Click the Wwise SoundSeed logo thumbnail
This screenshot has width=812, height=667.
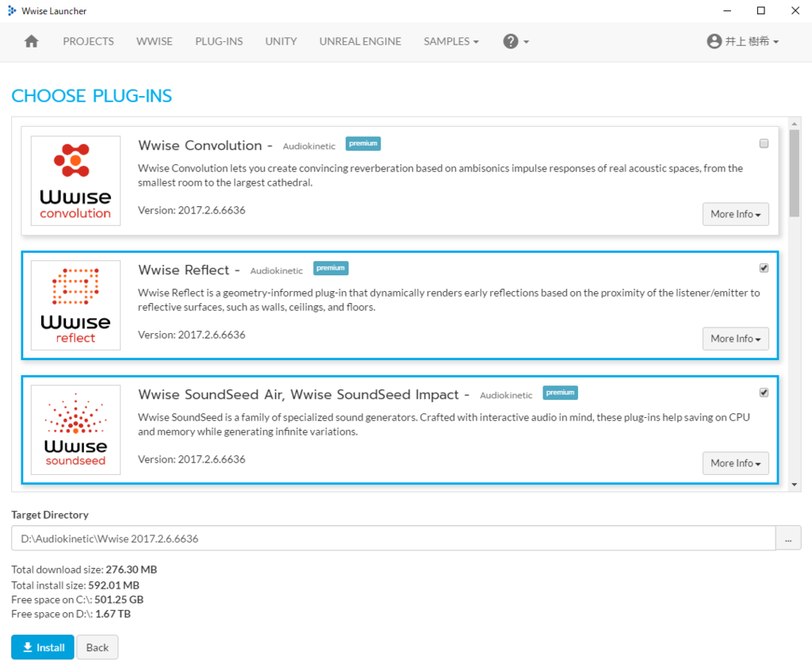pyautogui.click(x=75, y=430)
